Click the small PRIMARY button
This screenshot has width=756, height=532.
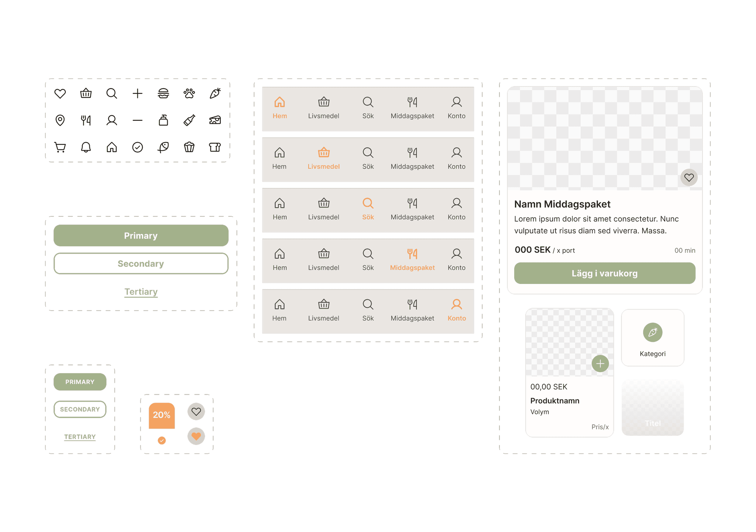(80, 382)
